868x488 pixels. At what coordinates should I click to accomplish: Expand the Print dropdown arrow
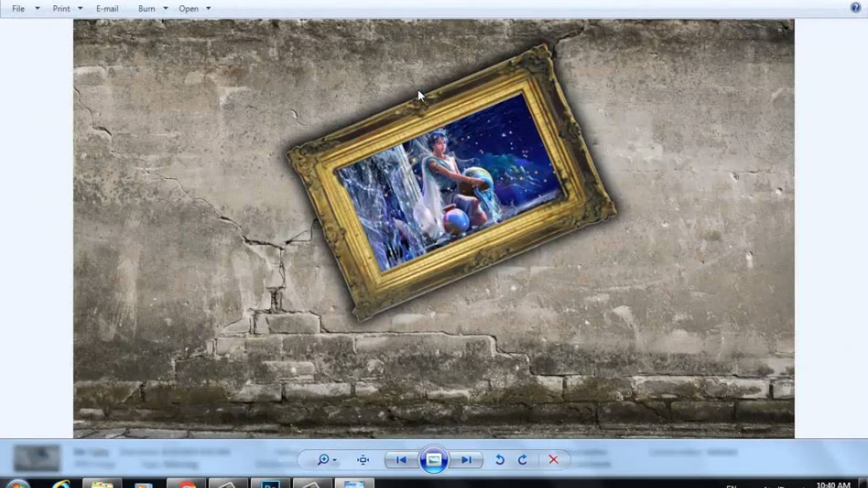80,9
